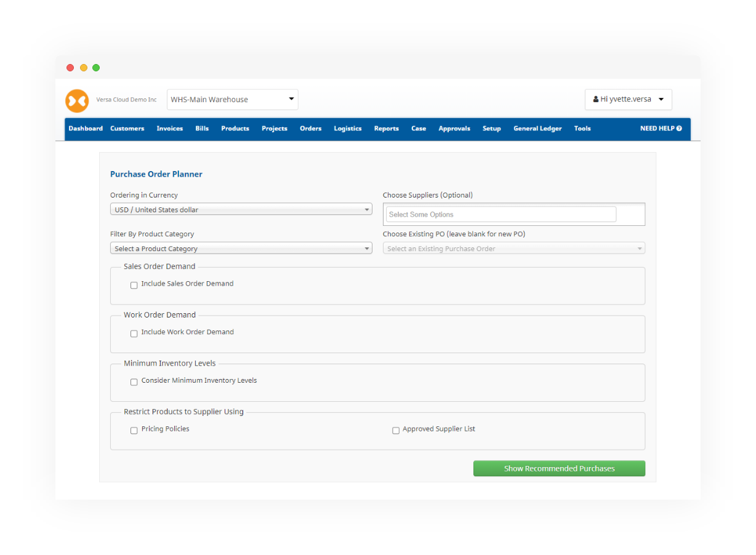This screenshot has width=756, height=555.
Task: Open the WHS-Main Warehouse dropdown
Action: tap(233, 100)
